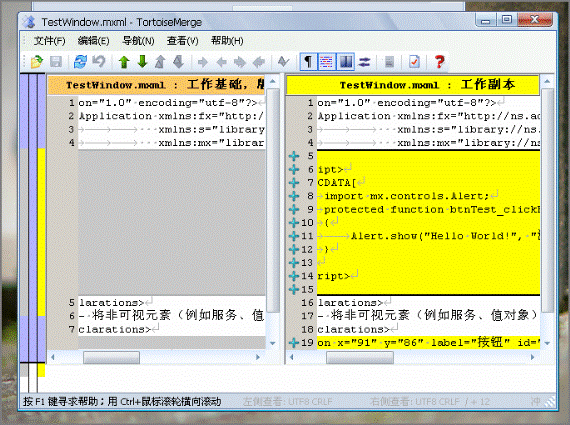
Task: Click left pane vertical scrollbar down arrow
Action: click(x=273, y=343)
